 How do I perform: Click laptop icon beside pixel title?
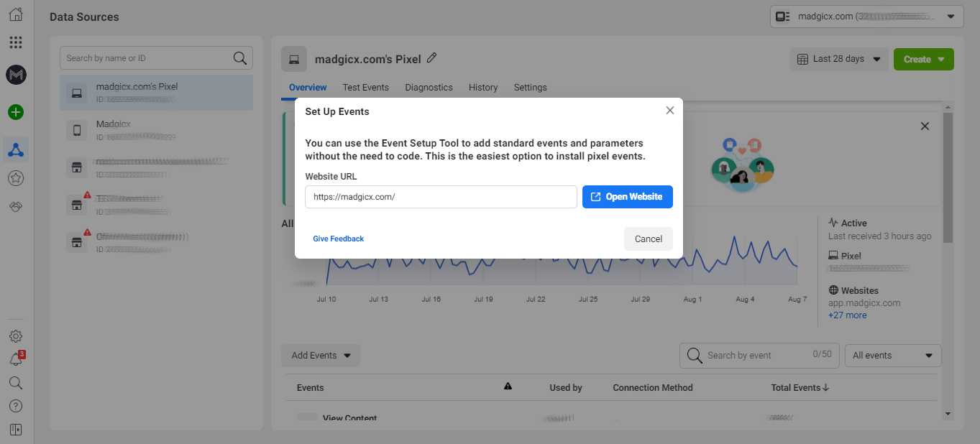tap(294, 60)
